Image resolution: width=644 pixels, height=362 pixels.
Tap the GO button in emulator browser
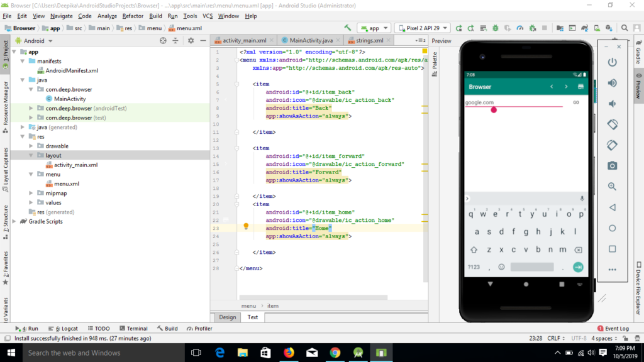tap(576, 102)
